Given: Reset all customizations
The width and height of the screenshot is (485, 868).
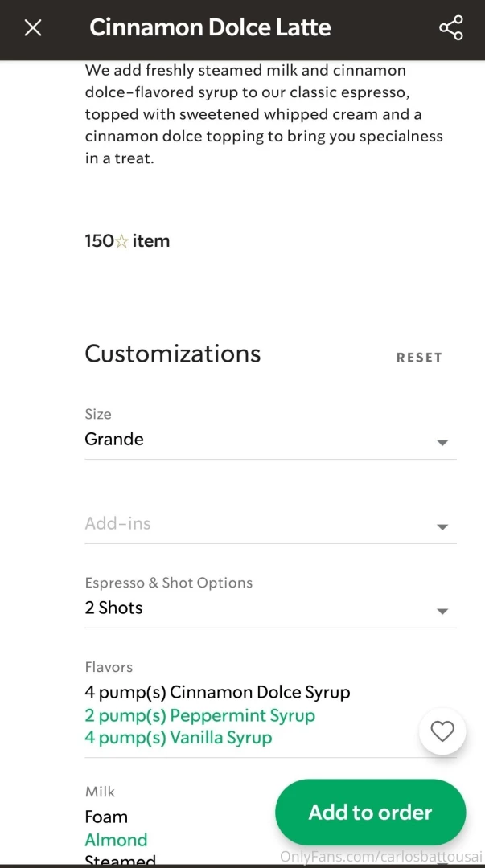Looking at the screenshot, I should pos(419,358).
